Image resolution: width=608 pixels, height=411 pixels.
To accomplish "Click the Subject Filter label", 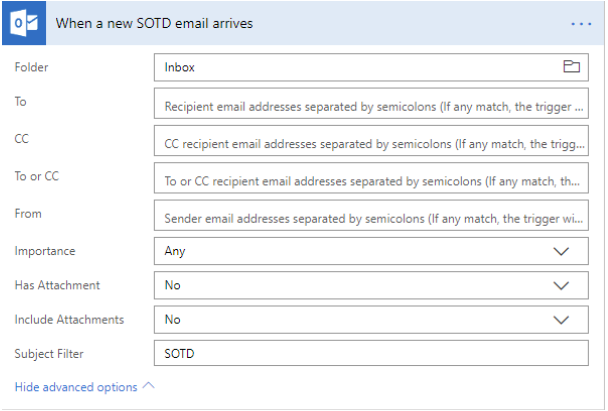I will pyautogui.click(x=49, y=354).
